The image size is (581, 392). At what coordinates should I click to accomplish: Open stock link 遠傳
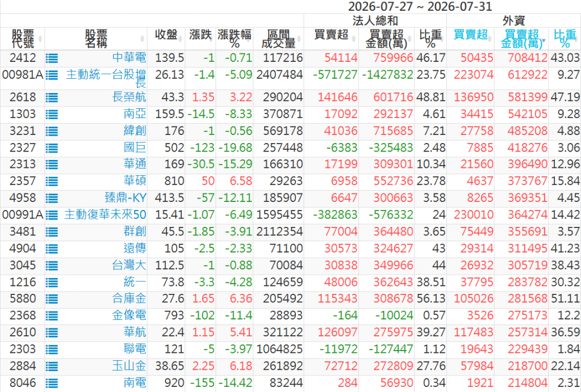[x=135, y=248]
